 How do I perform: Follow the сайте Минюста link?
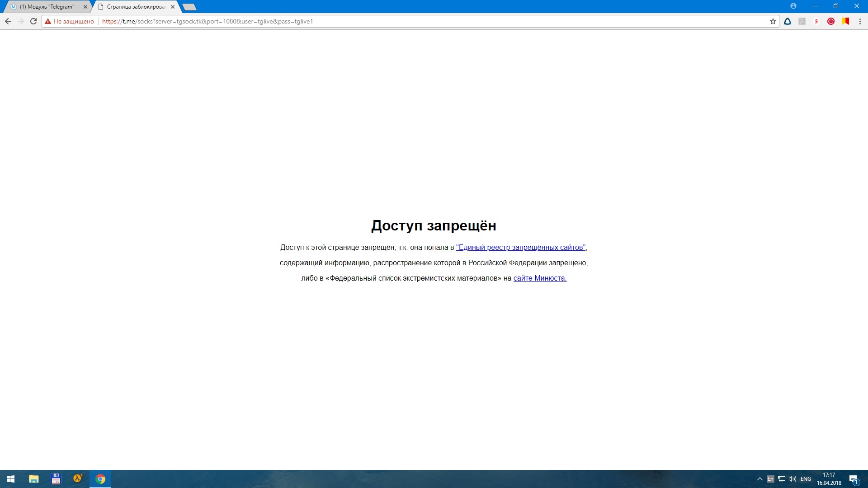(x=539, y=278)
